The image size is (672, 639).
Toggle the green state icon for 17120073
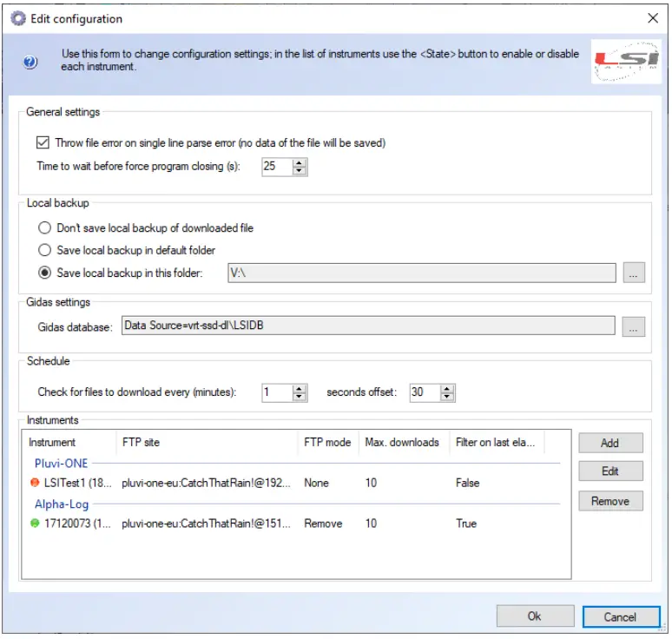pos(36,524)
